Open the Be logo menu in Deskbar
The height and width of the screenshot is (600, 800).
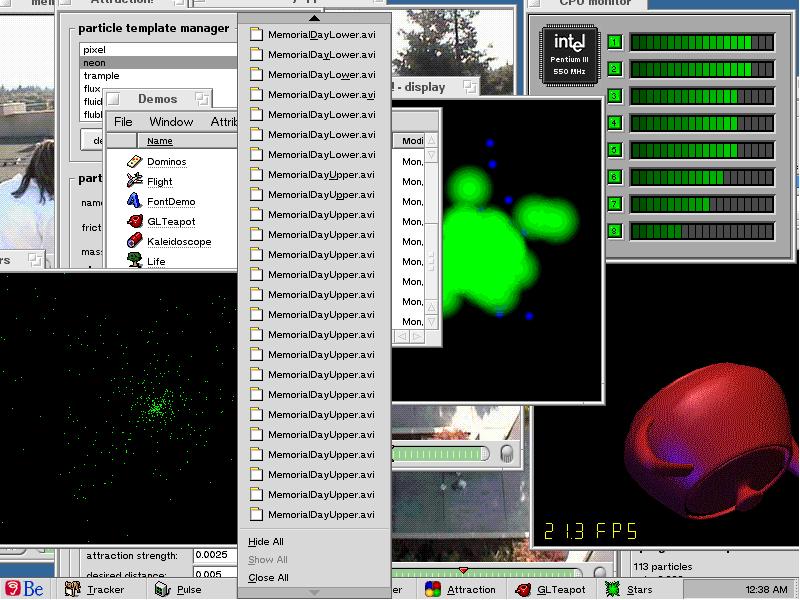coord(24,589)
